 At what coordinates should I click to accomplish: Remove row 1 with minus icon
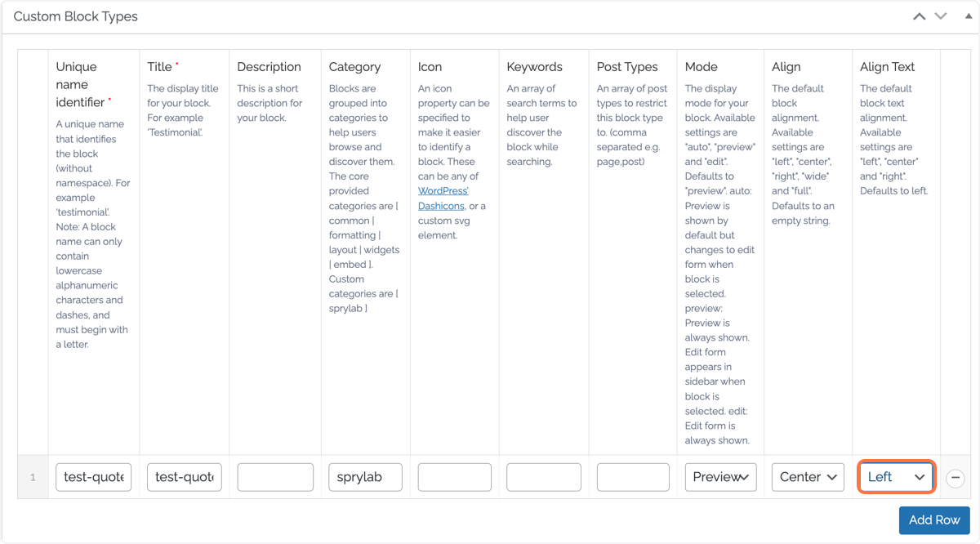(x=955, y=478)
